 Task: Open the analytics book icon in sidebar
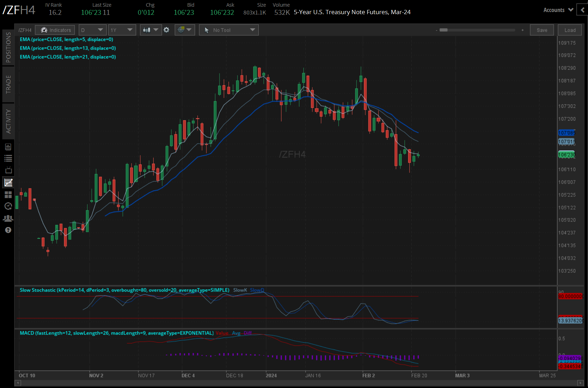click(x=8, y=147)
